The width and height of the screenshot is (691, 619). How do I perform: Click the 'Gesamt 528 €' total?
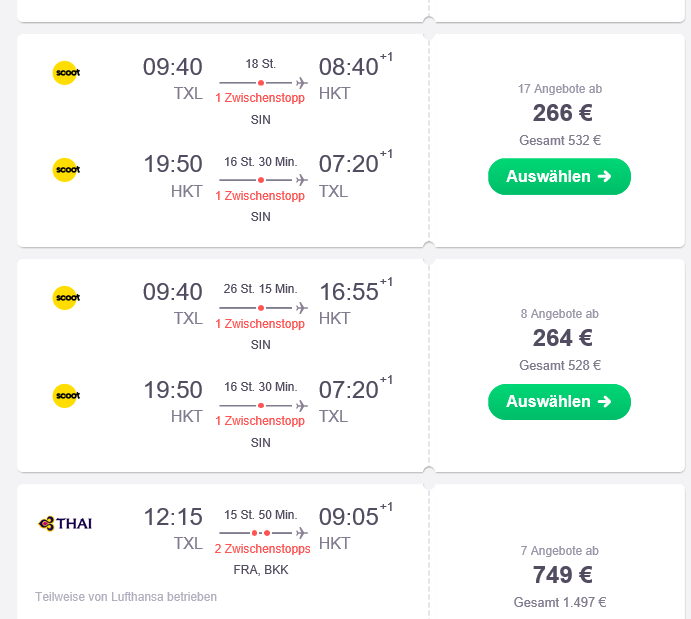[x=560, y=365]
